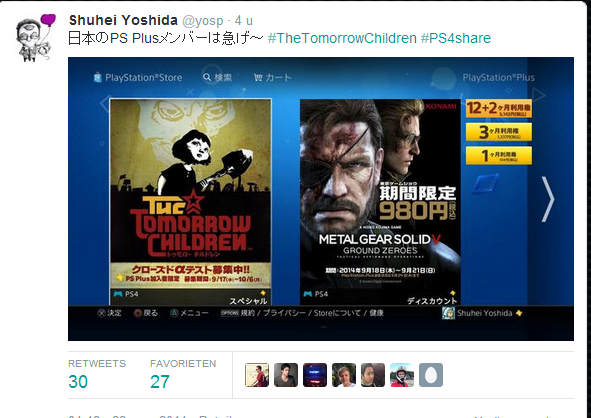Click the large right chevron arrow
Image resolution: width=591 pixels, height=418 pixels.
[x=548, y=199]
